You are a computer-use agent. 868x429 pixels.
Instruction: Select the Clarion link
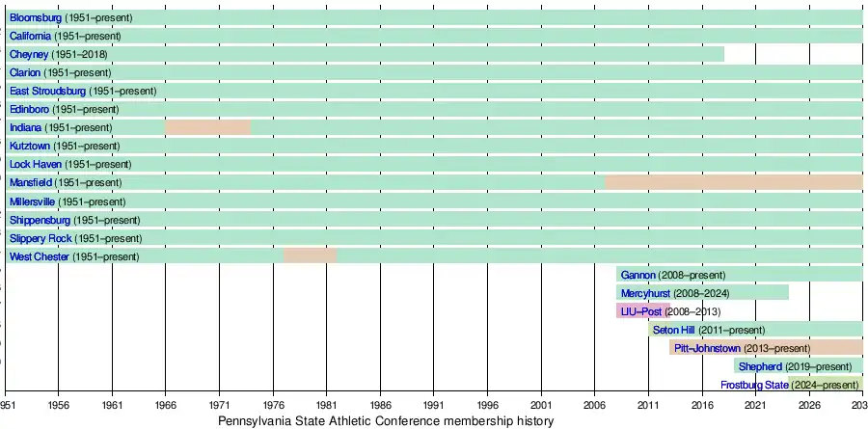tap(25, 73)
